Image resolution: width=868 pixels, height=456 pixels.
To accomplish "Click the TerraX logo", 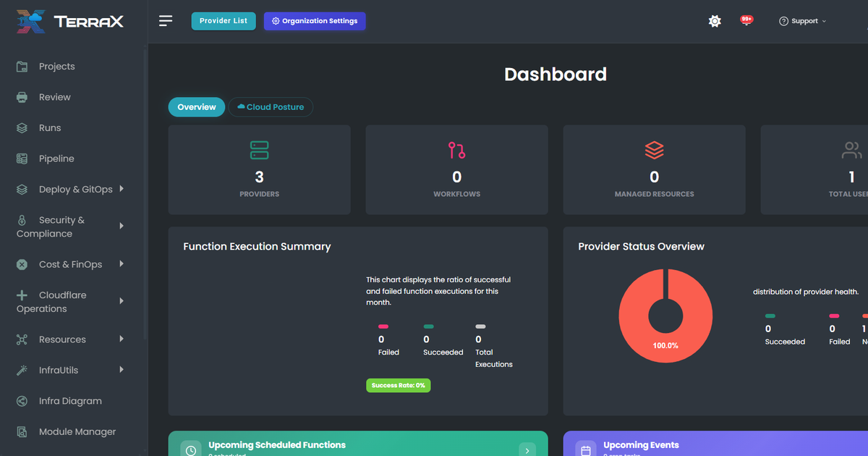I will tap(70, 22).
